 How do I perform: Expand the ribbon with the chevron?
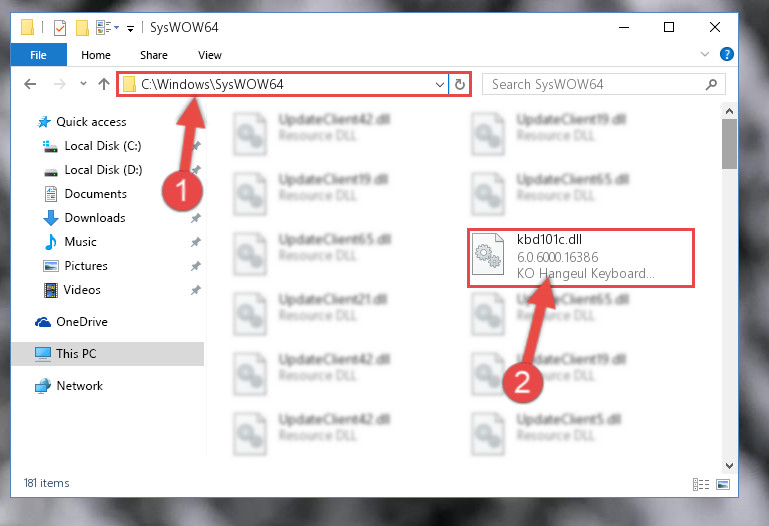(705, 54)
